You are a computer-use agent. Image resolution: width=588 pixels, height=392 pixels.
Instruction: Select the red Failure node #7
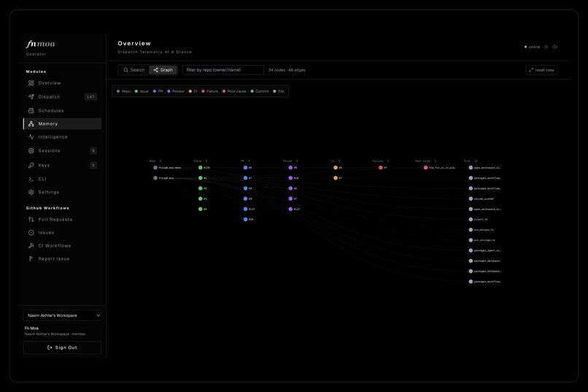coord(380,168)
